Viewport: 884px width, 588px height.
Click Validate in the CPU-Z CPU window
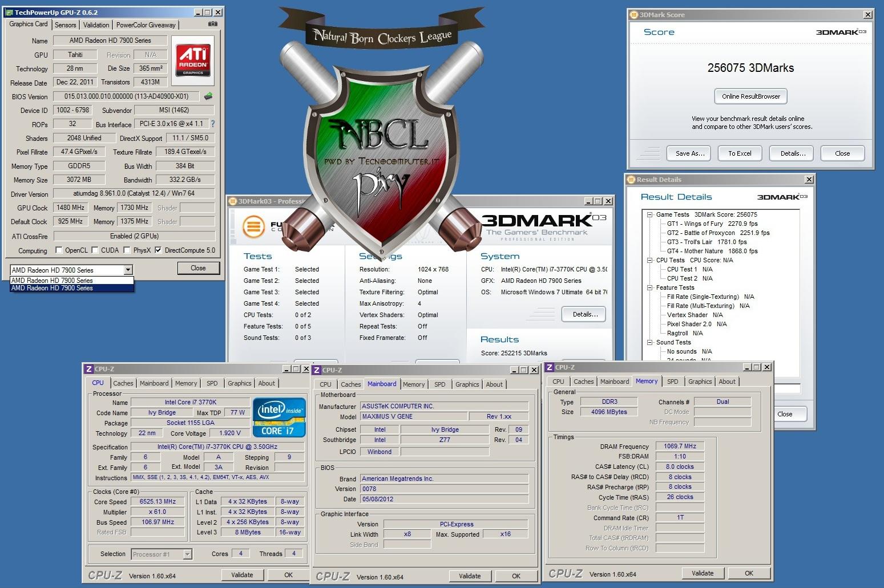click(x=242, y=575)
